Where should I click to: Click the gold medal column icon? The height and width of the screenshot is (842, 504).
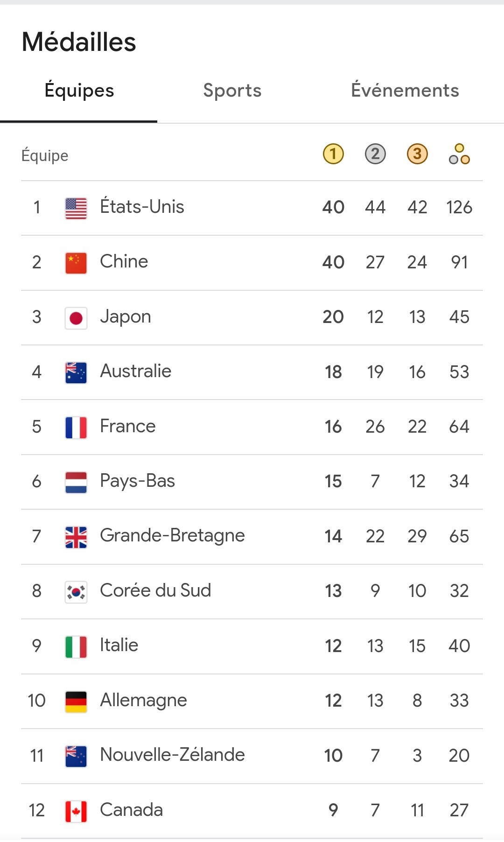point(333,154)
